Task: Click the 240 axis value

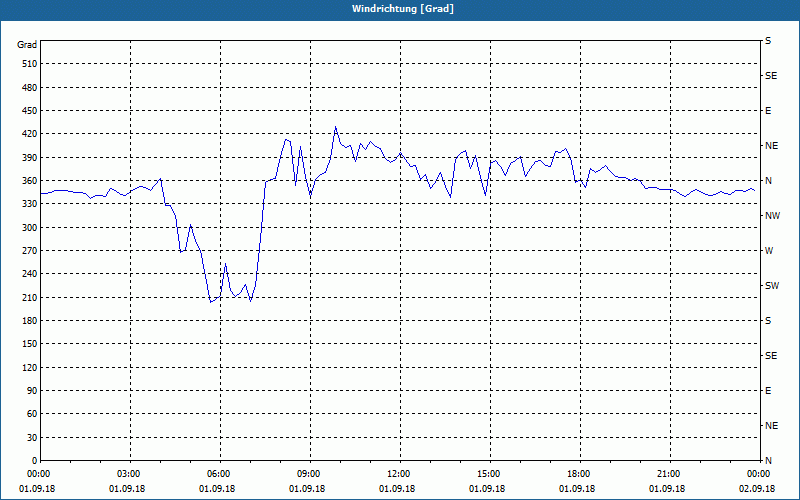Action: coord(30,274)
